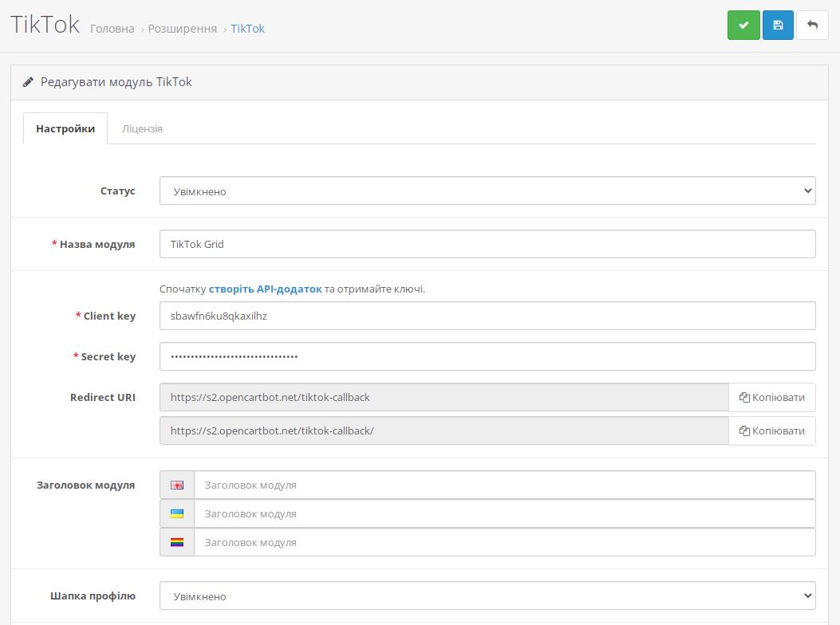Image resolution: width=840 pixels, height=625 pixels.
Task: Open the Статус dropdown
Action: (487, 191)
